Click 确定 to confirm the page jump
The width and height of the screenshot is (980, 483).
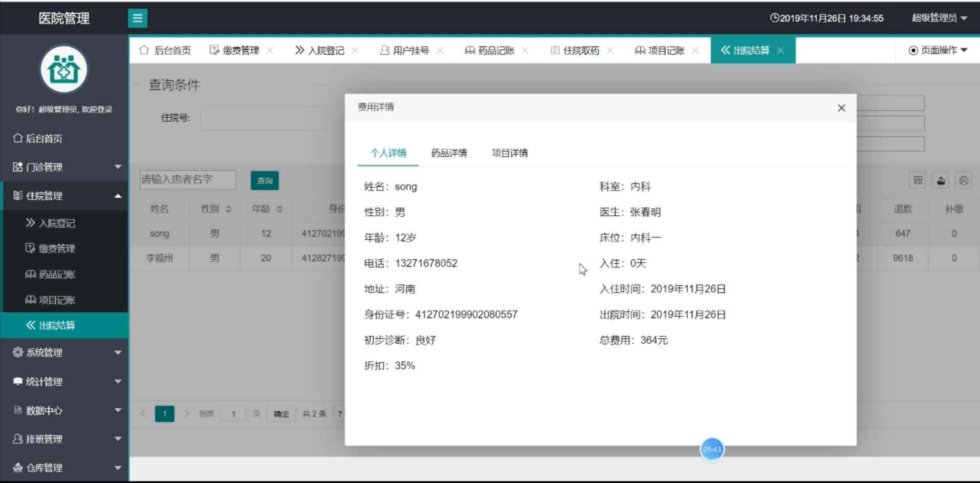(280, 413)
